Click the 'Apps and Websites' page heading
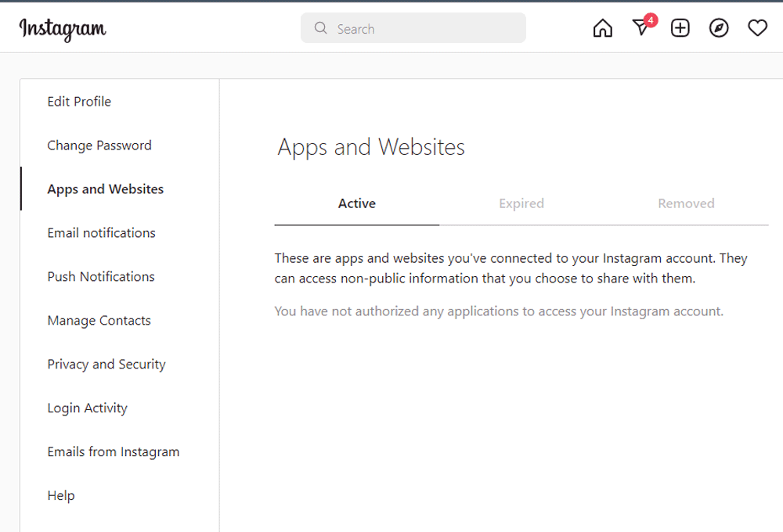Viewport: 783px width, 532px height. click(x=371, y=147)
